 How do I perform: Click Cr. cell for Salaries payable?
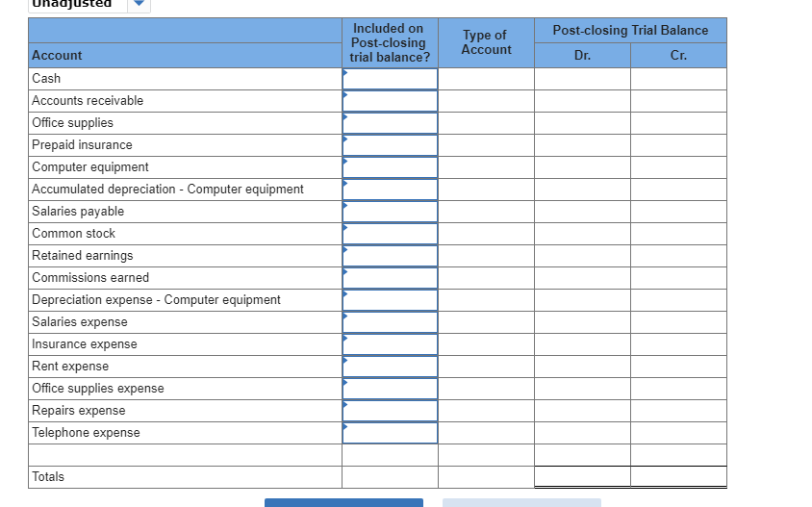pyautogui.click(x=679, y=212)
